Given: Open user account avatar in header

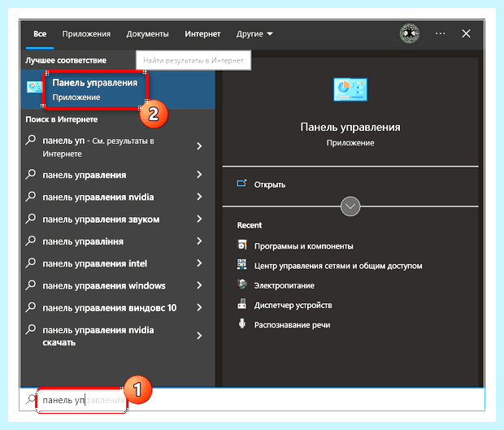Looking at the screenshot, I should [x=410, y=33].
